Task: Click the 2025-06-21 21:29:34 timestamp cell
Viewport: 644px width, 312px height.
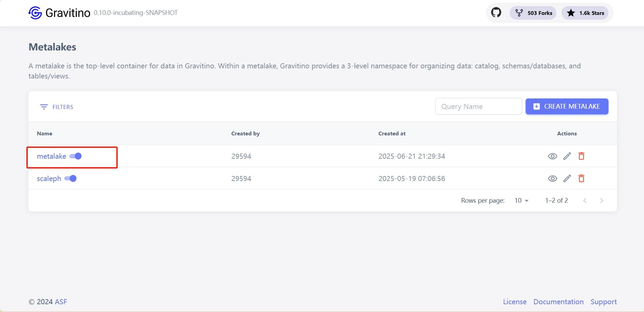Action: pos(412,156)
